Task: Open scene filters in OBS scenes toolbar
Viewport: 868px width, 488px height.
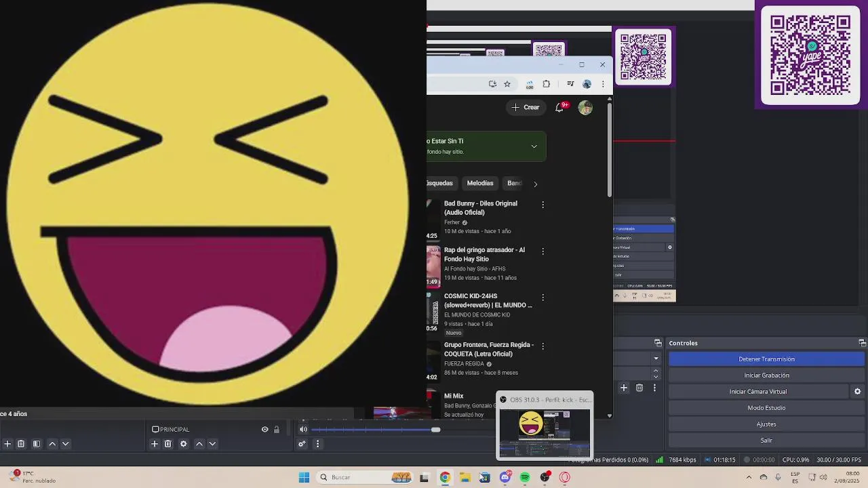Action: pyautogui.click(x=37, y=444)
